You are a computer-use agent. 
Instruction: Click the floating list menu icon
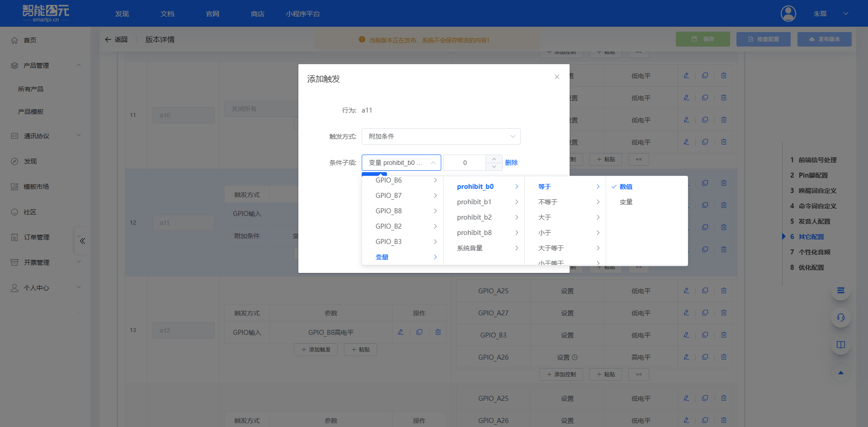click(x=840, y=291)
